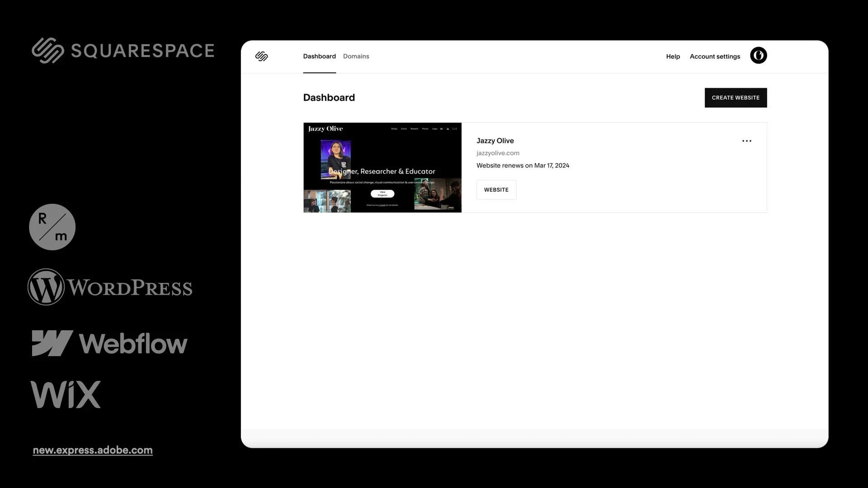
Task: Click the Jazzy Olive site title
Action: [x=495, y=141]
